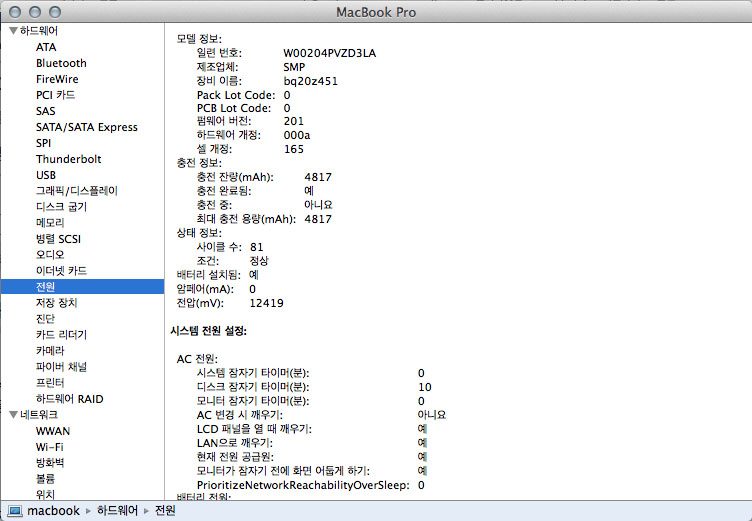Image resolution: width=752 pixels, height=521 pixels.
Task: Click the voltage value 12419
Action: pos(267,303)
